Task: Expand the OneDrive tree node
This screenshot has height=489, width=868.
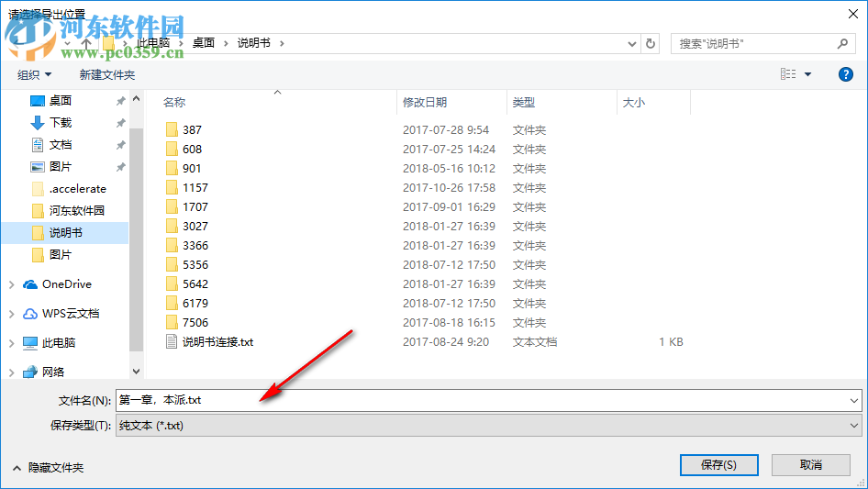Action: point(12,284)
